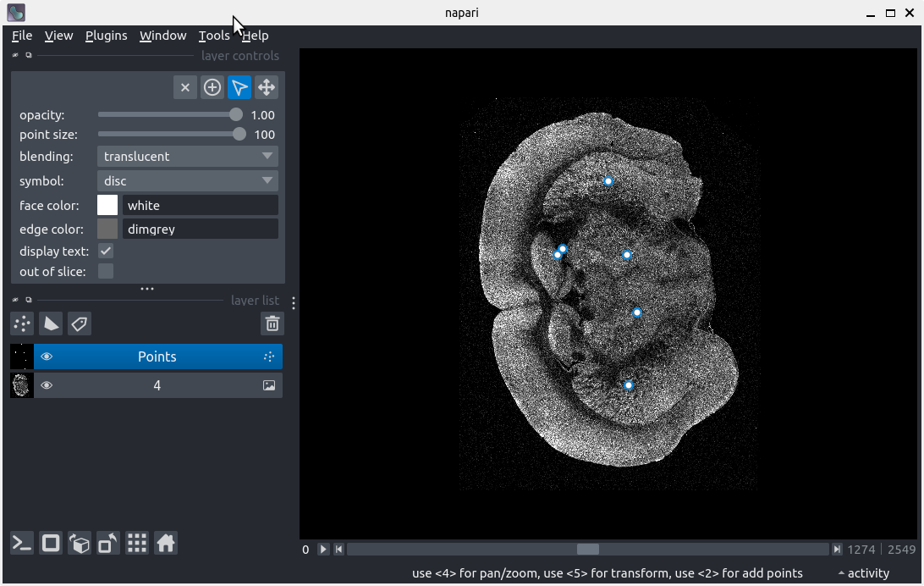924x586 pixels.
Task: Toggle grid mode view
Action: click(137, 544)
